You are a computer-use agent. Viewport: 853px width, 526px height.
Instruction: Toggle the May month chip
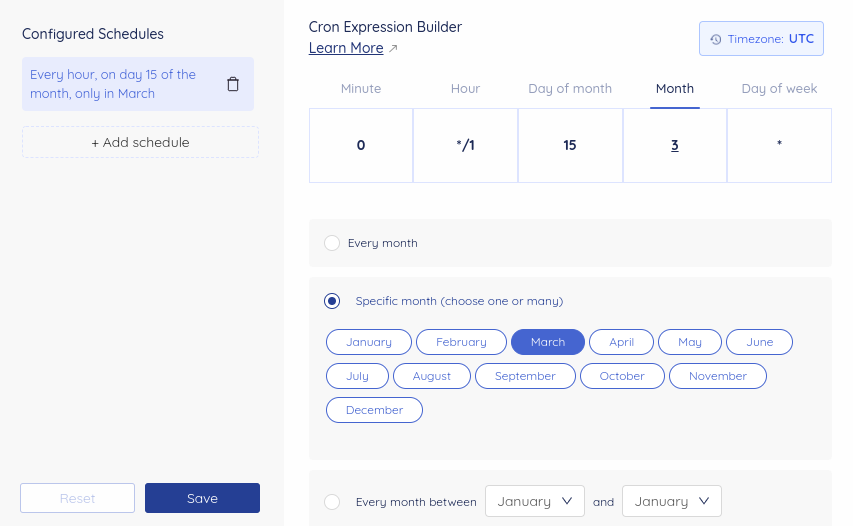pyautogui.click(x=690, y=342)
